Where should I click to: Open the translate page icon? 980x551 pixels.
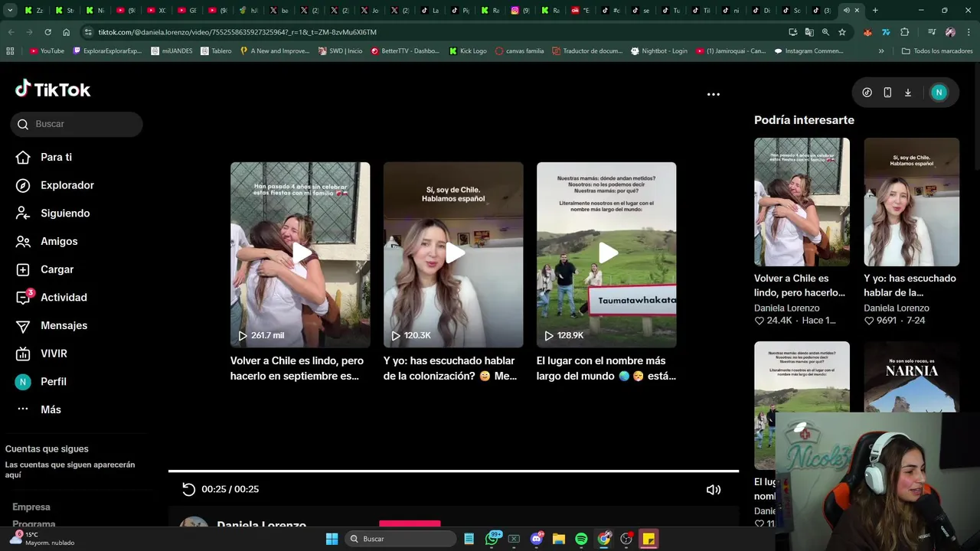point(809,32)
